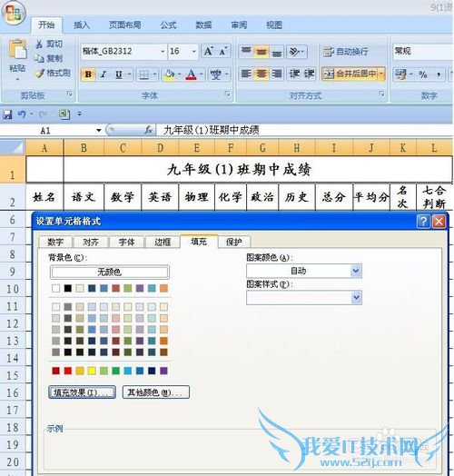Click the Wrap Text (自动换行) button
The image size is (454, 476).
[x=346, y=52]
